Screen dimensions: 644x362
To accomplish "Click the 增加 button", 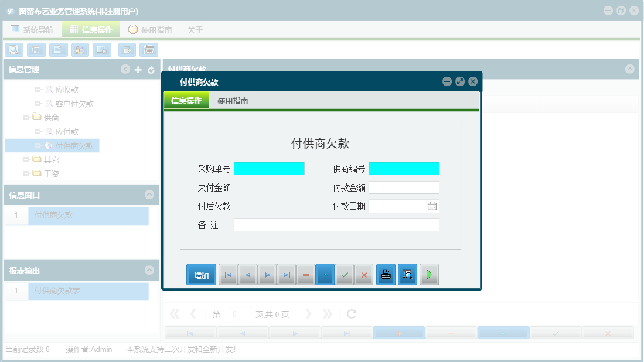I will [x=201, y=274].
